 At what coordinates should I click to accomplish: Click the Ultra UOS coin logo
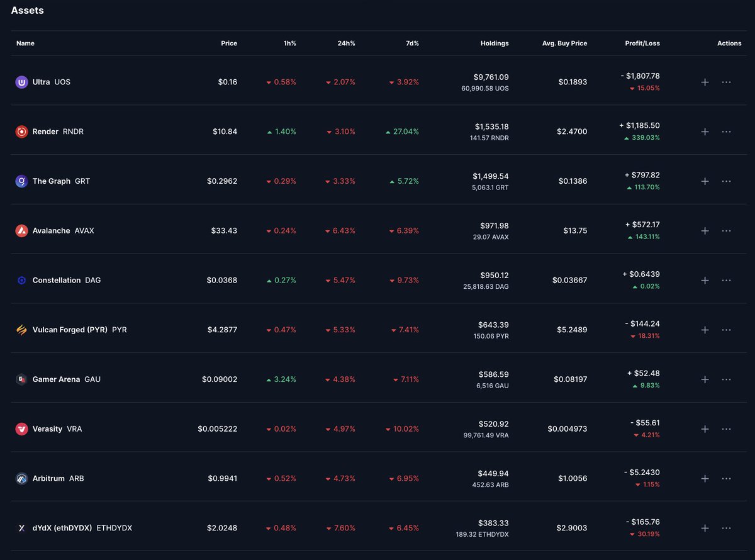(x=21, y=82)
